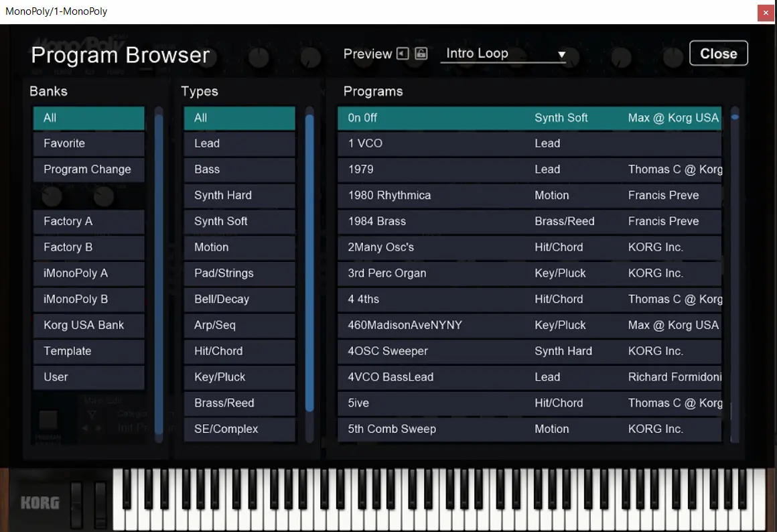Toggle the Preview speaker icon
The height and width of the screenshot is (532, 777).
pos(403,54)
